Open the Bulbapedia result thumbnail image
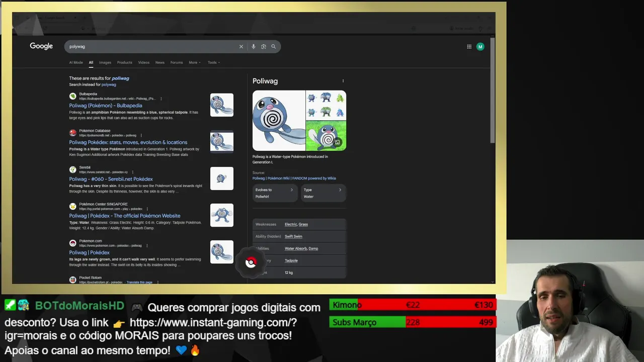This screenshot has height=362, width=644. coord(222,105)
